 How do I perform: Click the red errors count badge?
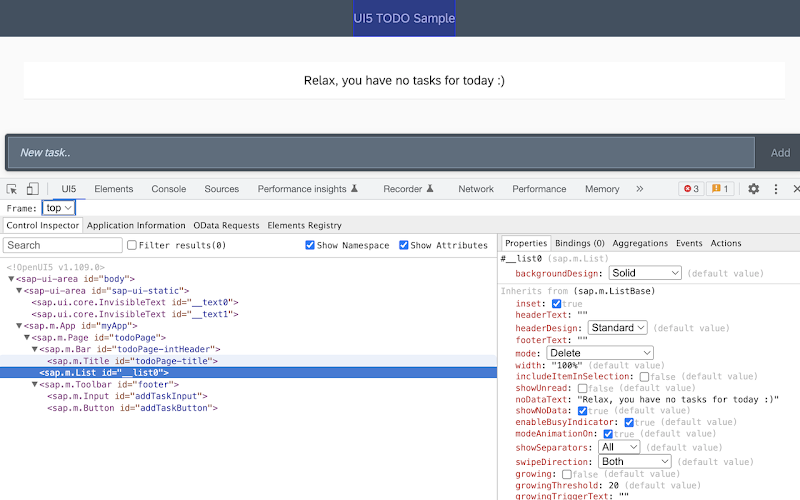click(x=691, y=189)
